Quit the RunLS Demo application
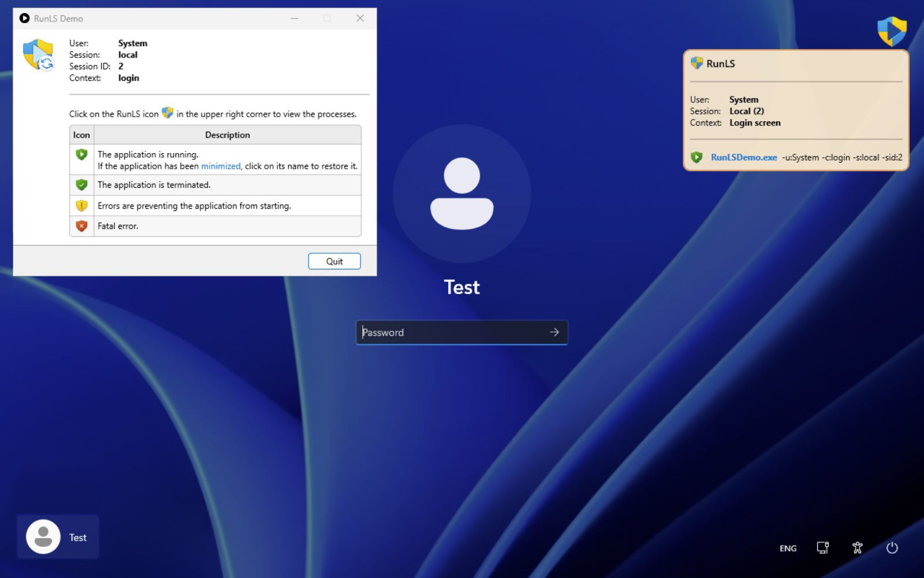 pyautogui.click(x=334, y=261)
